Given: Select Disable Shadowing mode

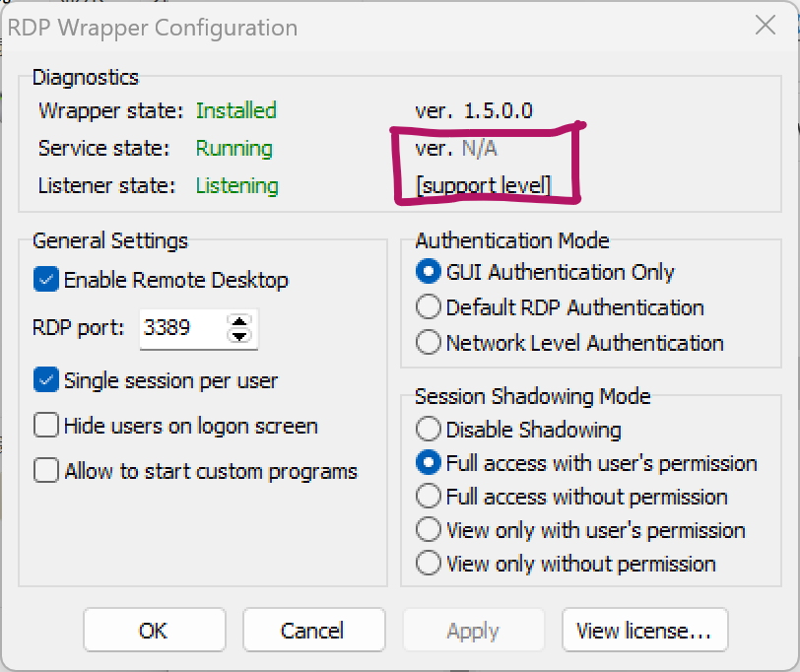Looking at the screenshot, I should click(429, 430).
